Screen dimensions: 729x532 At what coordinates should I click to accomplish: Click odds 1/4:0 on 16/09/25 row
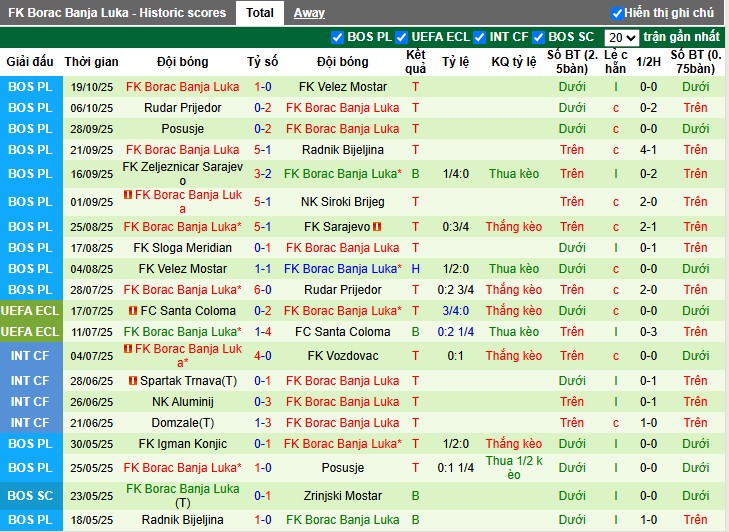coord(456,174)
